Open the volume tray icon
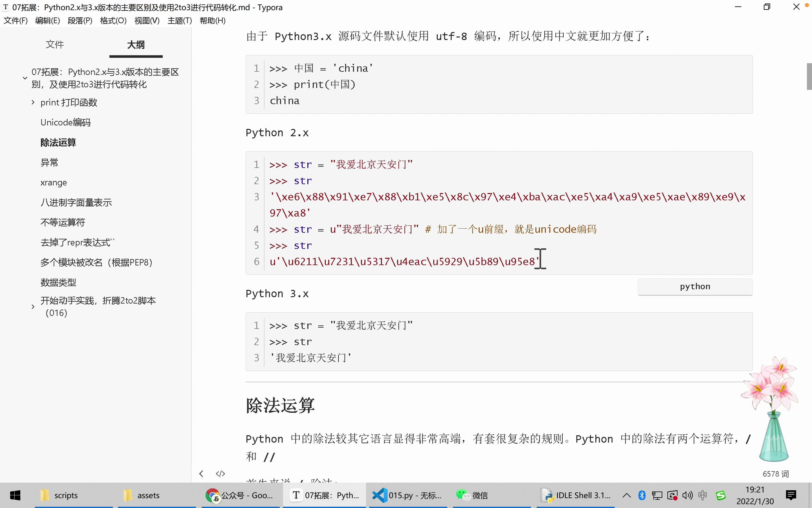 (x=687, y=495)
